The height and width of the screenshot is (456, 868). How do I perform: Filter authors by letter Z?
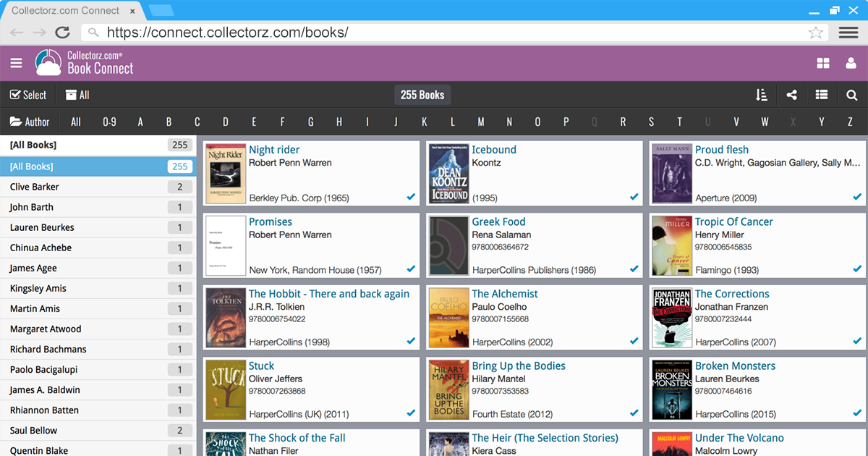850,122
